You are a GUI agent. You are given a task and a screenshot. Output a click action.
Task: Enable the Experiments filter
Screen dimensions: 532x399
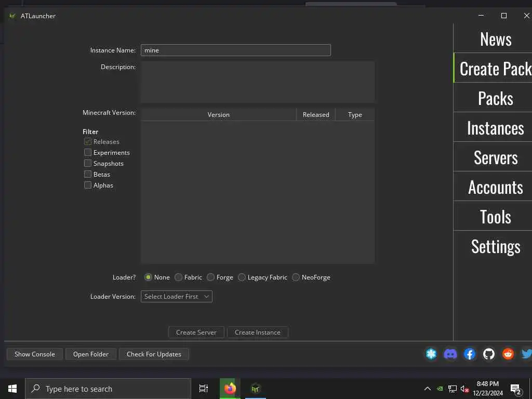87,152
